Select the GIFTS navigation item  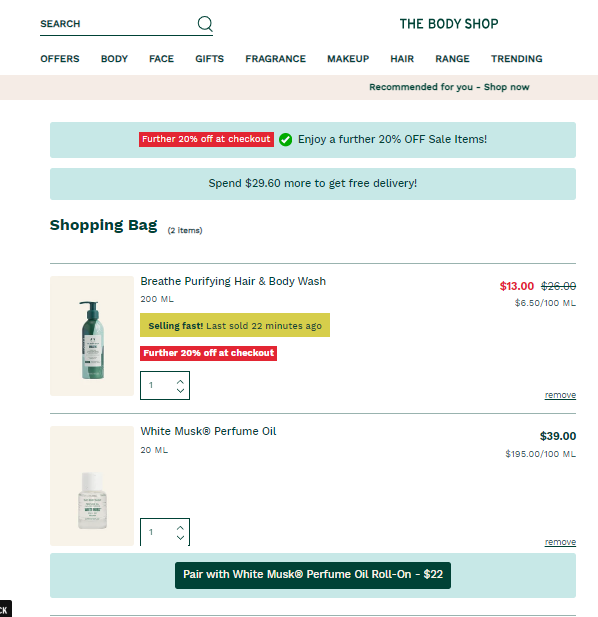coord(209,59)
